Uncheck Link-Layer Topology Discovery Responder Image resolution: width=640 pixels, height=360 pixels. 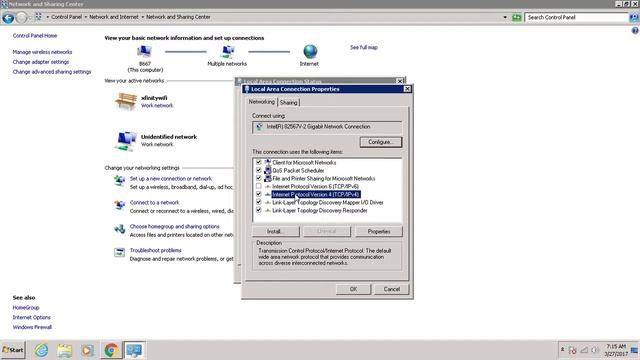point(259,210)
